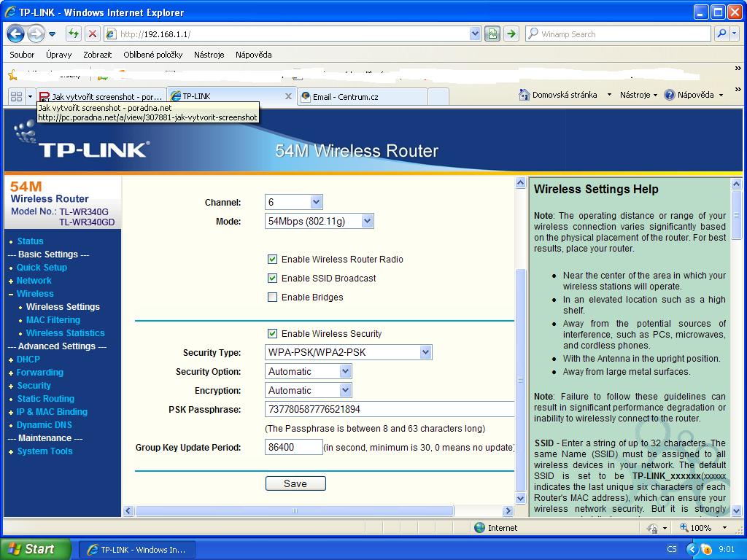Open the Nápověda menu in menu bar
This screenshot has width=747, height=560.
(x=253, y=55)
